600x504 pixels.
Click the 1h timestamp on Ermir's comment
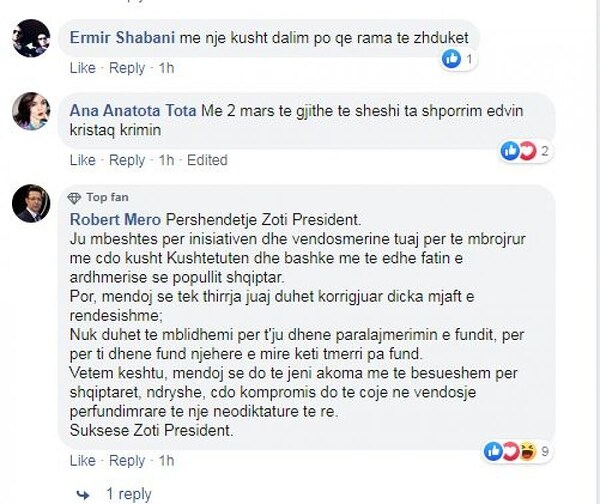[166, 68]
